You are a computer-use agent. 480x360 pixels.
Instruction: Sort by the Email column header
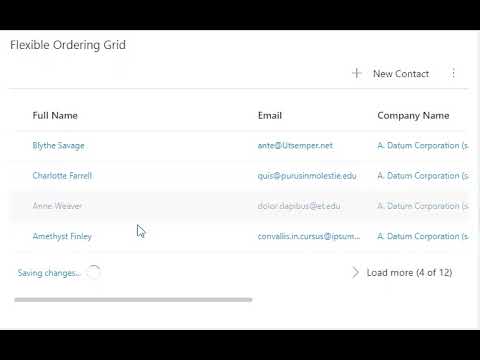click(x=270, y=116)
